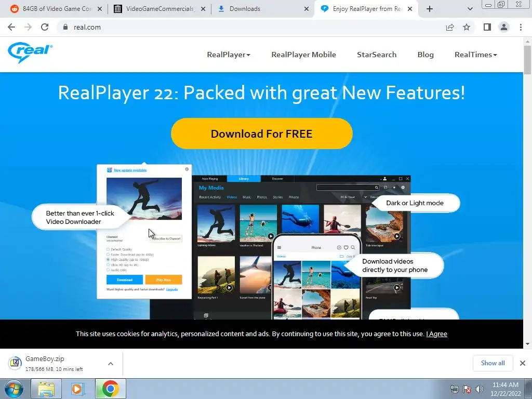Open RealPlayer Mobile page
The image size is (532, 399).
point(303,55)
